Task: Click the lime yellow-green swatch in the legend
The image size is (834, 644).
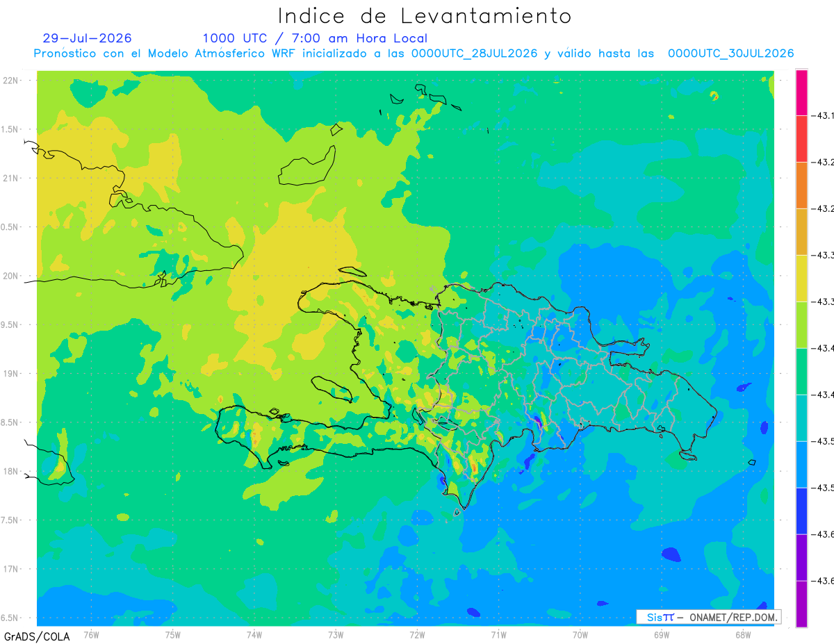Action: pos(801,324)
